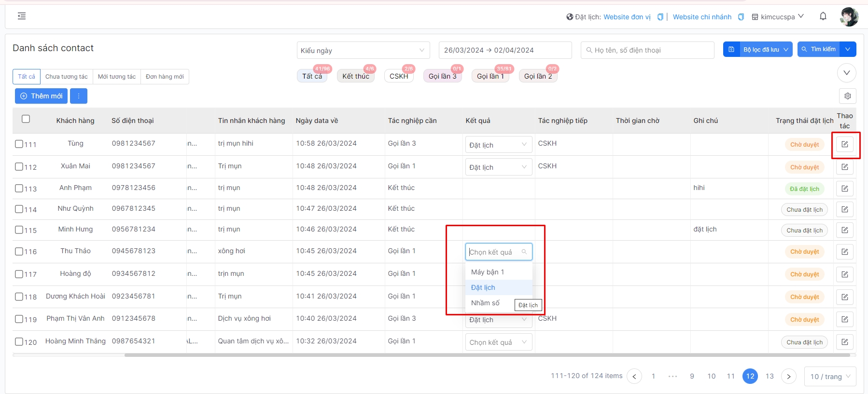
Task: Open table column settings gear
Action: [x=847, y=96]
